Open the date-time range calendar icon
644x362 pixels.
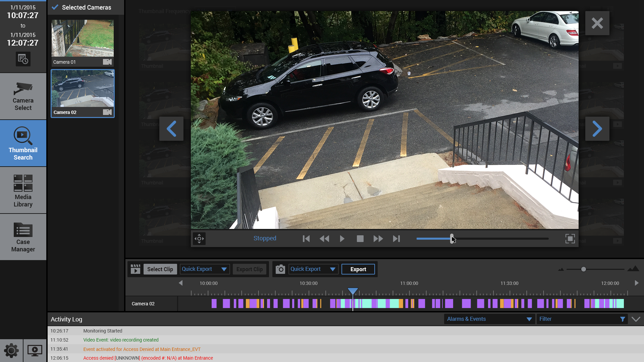coord(23,59)
